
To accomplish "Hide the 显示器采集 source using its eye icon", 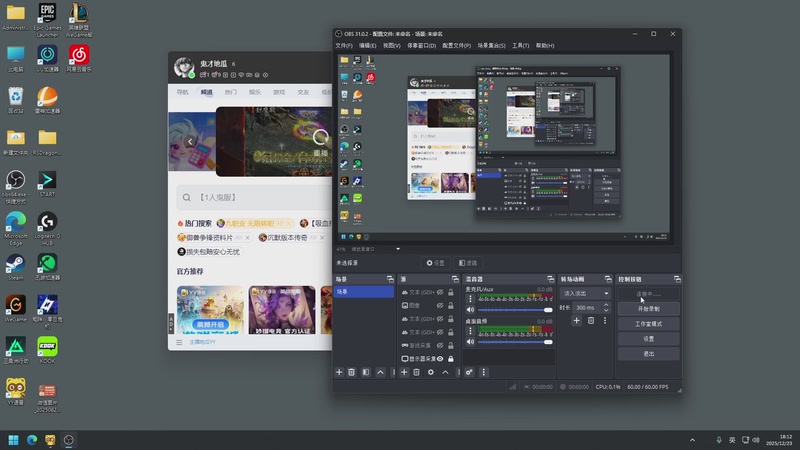I will pyautogui.click(x=440, y=359).
